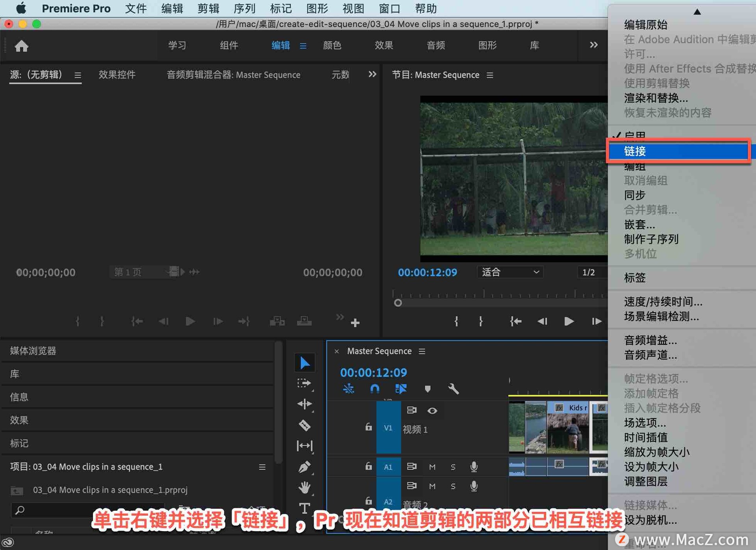
Task: Select the Hand tool
Action: tap(304, 487)
